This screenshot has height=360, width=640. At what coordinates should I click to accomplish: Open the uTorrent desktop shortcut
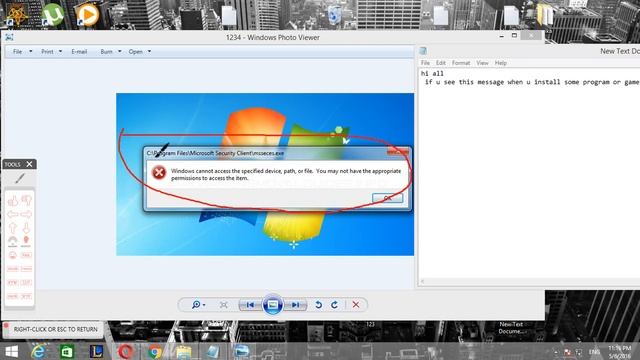point(53,14)
